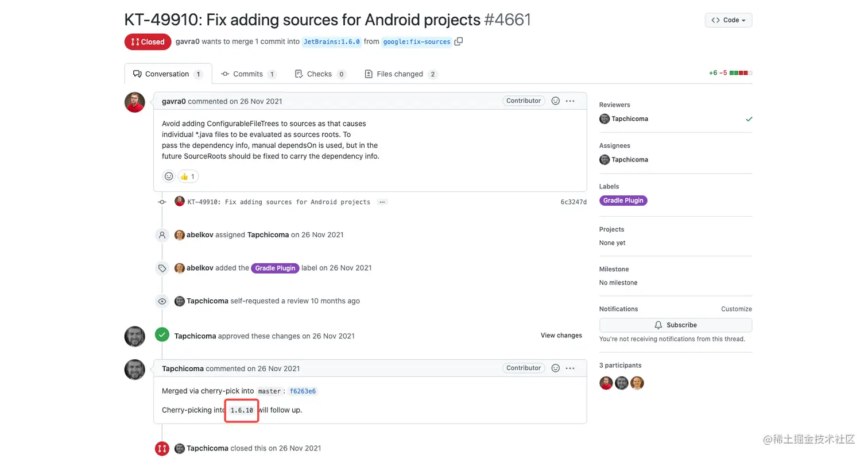Open three-dot menu on Tapchicoma's comment
Viewport: 868px width, 458px height.
pyautogui.click(x=570, y=368)
